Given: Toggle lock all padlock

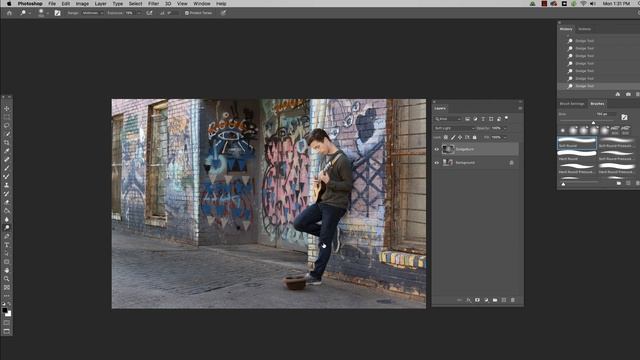Looking at the screenshot, I should pos(474,138).
